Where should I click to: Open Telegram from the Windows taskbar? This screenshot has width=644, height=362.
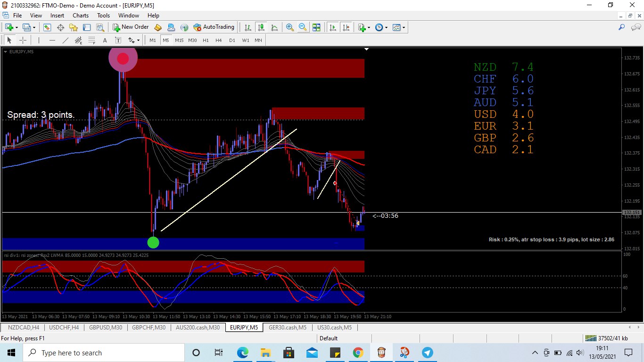coord(427,353)
